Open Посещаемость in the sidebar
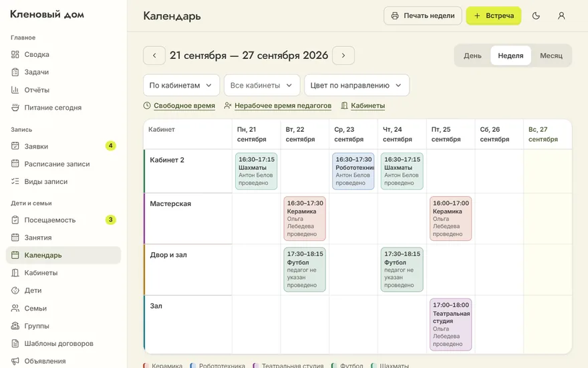Image resolution: width=588 pixels, height=368 pixels. (x=63, y=219)
